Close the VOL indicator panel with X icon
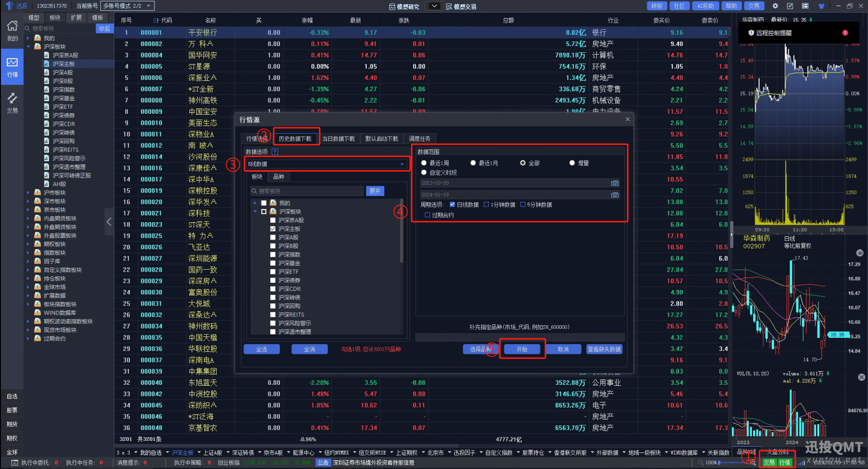This screenshot has height=469, width=868. (x=862, y=377)
